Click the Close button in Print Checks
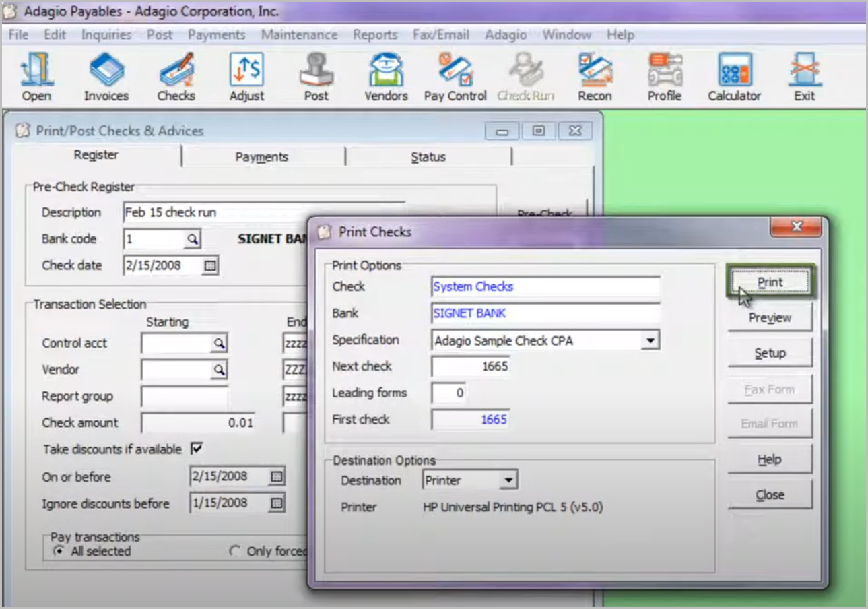Screen dimensions: 868x609 click(770, 495)
